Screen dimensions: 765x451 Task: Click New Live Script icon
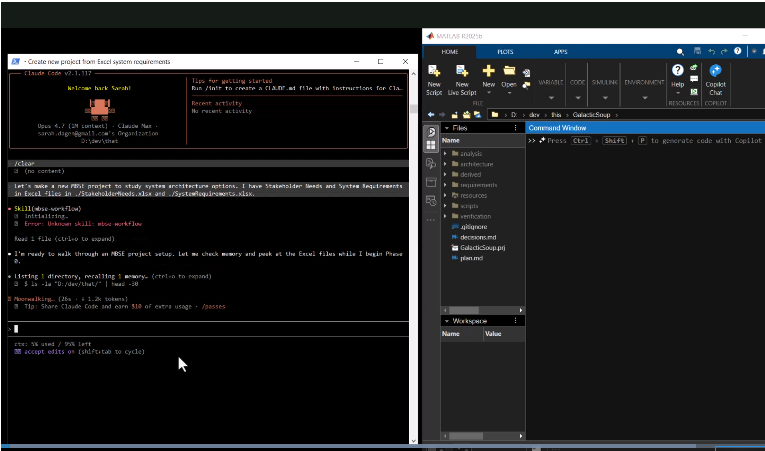click(x=462, y=71)
